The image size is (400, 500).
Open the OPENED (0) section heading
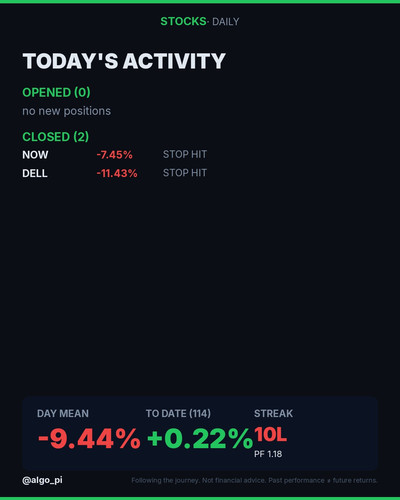[56, 92]
